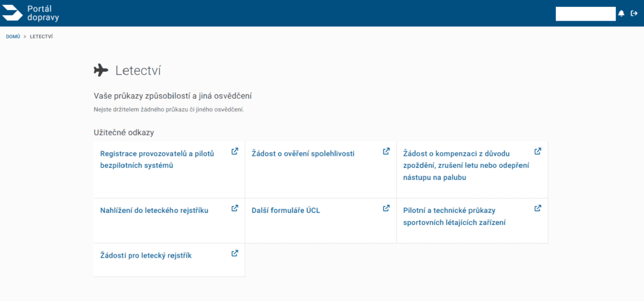Viewport: 644px width, 301px height.
Task: Click external link icon for Nahlížení do leteckého rejstříku
Action: click(x=235, y=208)
